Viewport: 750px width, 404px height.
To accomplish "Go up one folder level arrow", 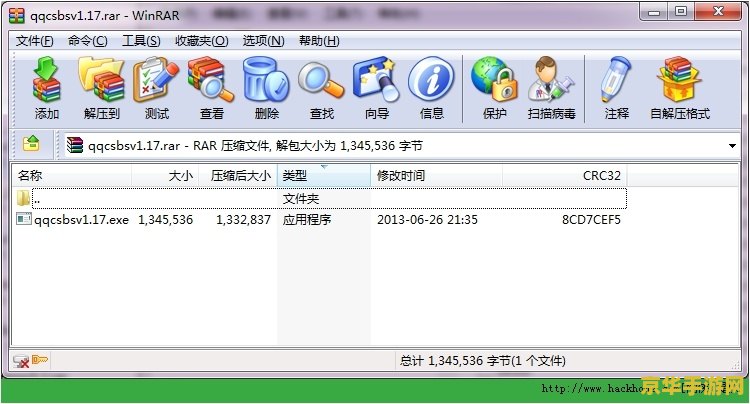I will (31, 144).
